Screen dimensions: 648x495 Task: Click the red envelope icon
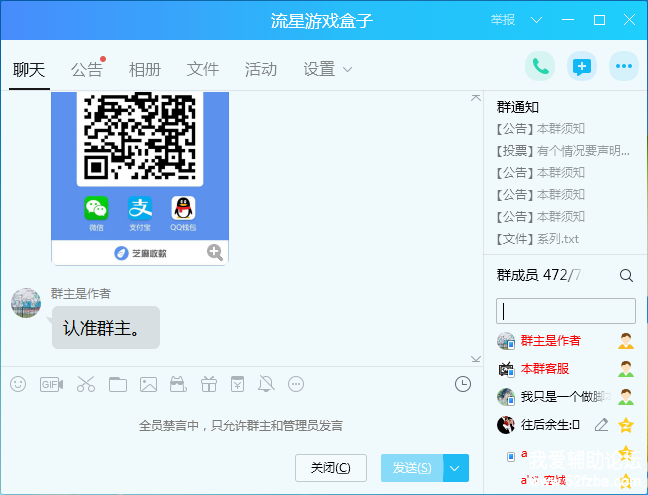tap(237, 384)
